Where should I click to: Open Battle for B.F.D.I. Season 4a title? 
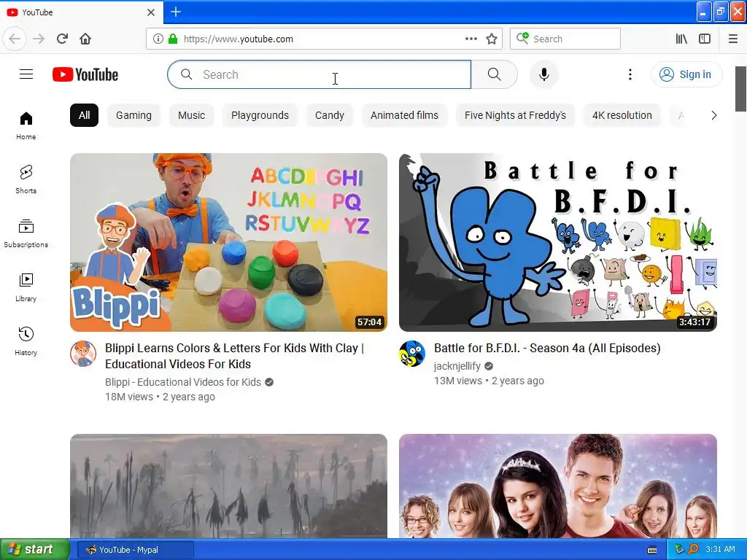tap(547, 348)
